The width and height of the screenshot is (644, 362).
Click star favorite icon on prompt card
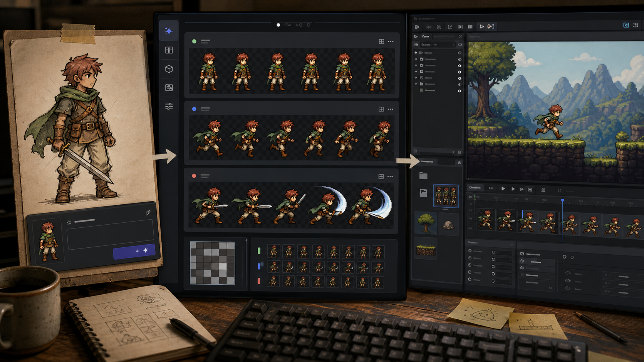[x=69, y=222]
